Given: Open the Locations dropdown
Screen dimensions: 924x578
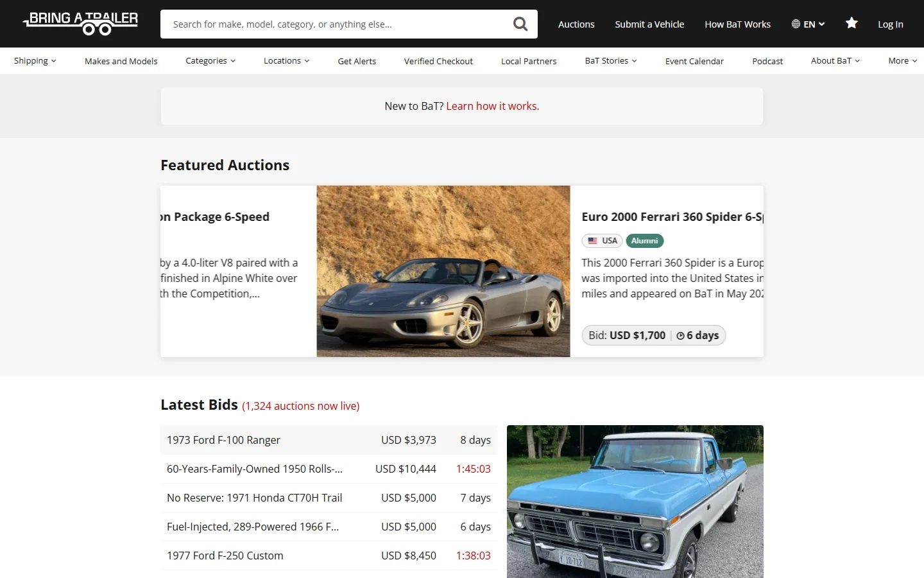Looking at the screenshot, I should point(287,61).
